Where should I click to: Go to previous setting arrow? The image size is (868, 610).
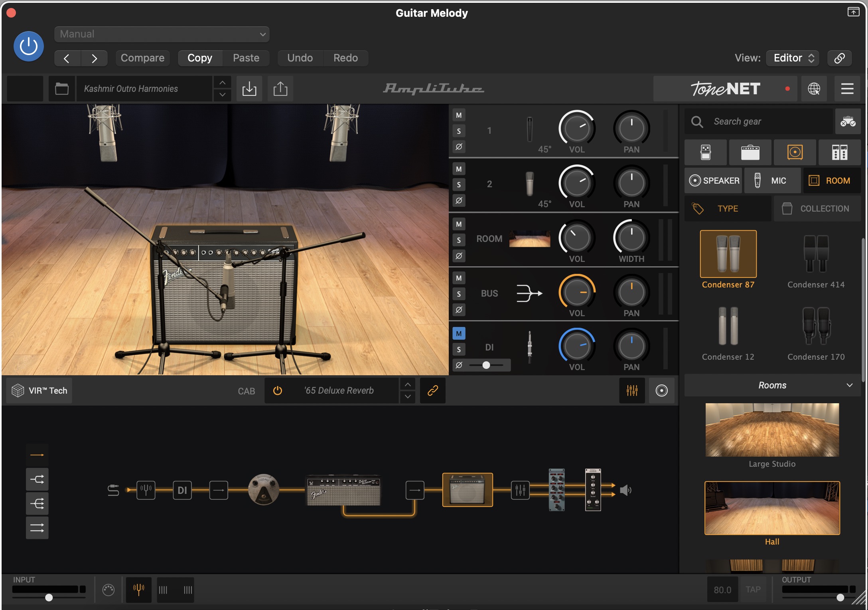pyautogui.click(x=67, y=58)
